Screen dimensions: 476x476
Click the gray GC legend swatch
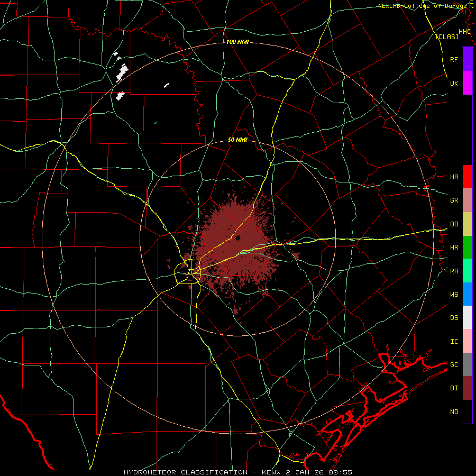pyautogui.click(x=467, y=364)
